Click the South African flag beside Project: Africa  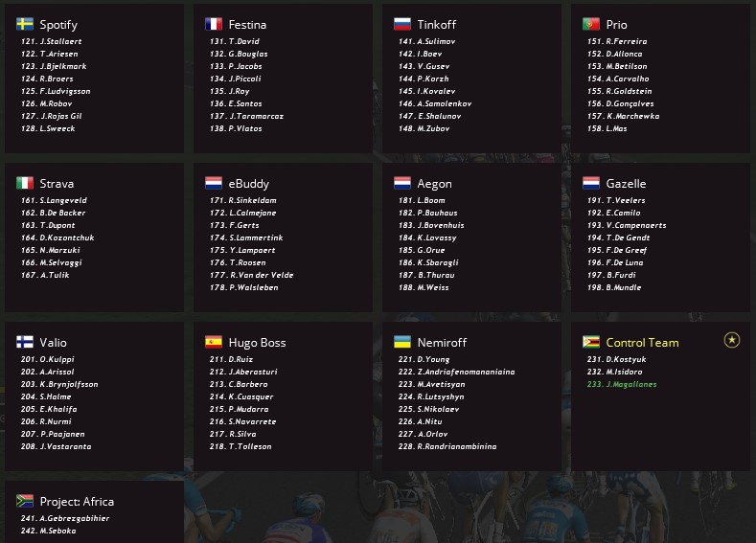click(25, 501)
